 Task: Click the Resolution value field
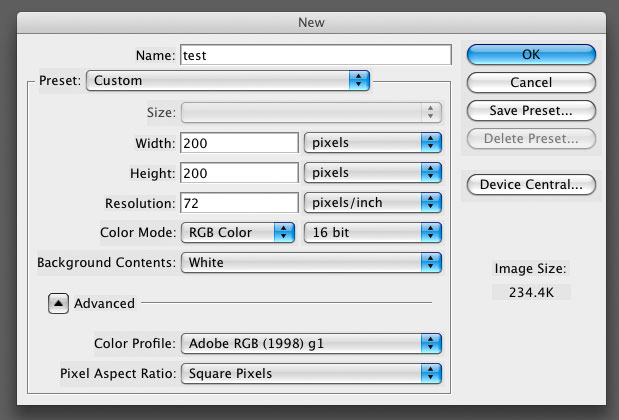tap(239, 203)
